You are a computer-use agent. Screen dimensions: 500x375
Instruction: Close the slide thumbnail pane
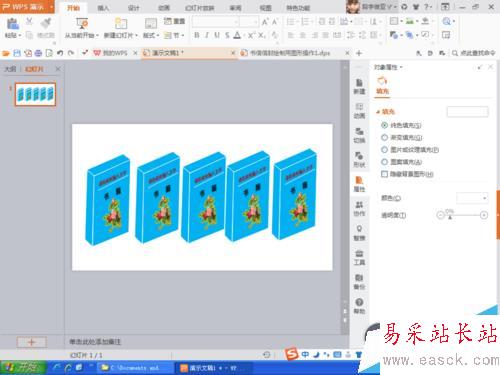coord(58,69)
